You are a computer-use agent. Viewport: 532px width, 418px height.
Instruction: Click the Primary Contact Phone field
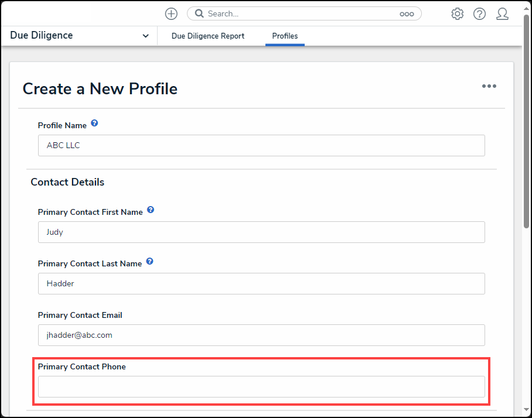(261, 387)
